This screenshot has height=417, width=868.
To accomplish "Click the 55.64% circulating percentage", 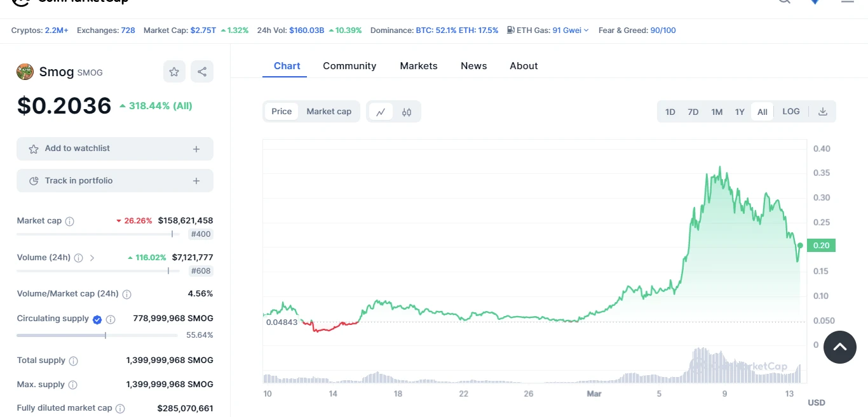I will pyautogui.click(x=200, y=335).
